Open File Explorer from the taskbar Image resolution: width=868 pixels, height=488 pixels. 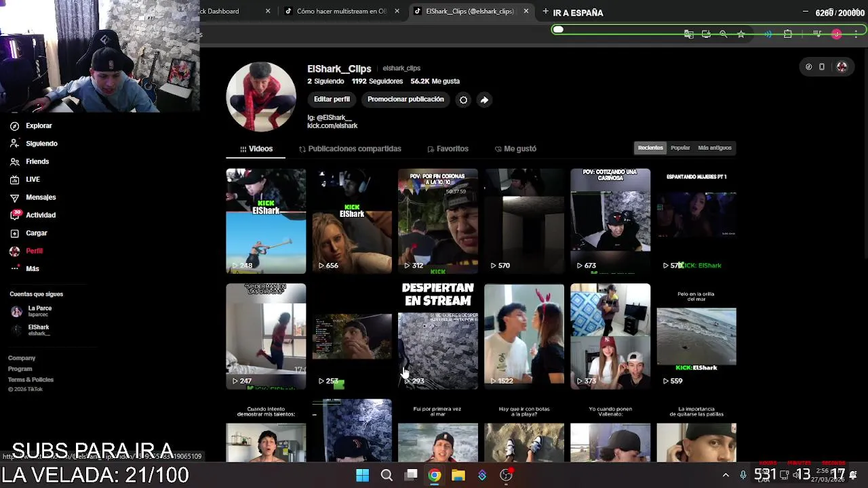tap(458, 475)
